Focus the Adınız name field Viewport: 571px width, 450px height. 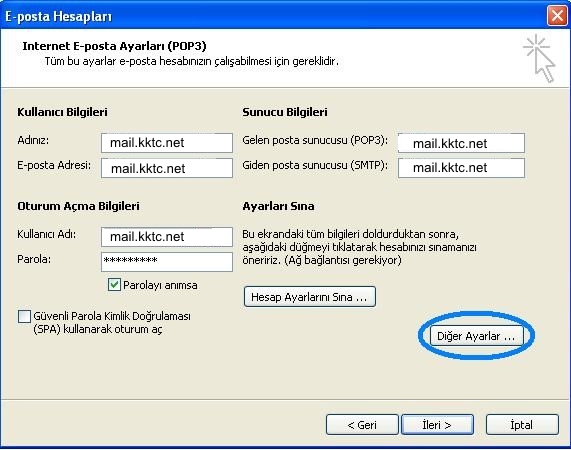point(167,143)
